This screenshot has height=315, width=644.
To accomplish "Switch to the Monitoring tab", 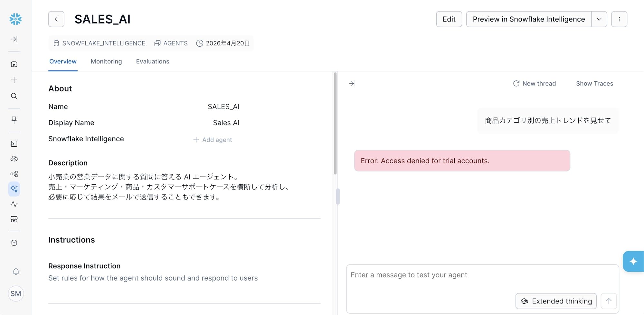I will tap(106, 61).
